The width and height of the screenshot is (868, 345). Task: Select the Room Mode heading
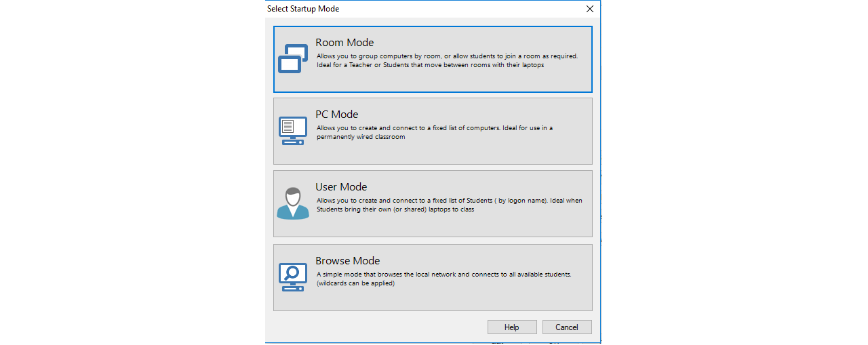[x=344, y=43]
